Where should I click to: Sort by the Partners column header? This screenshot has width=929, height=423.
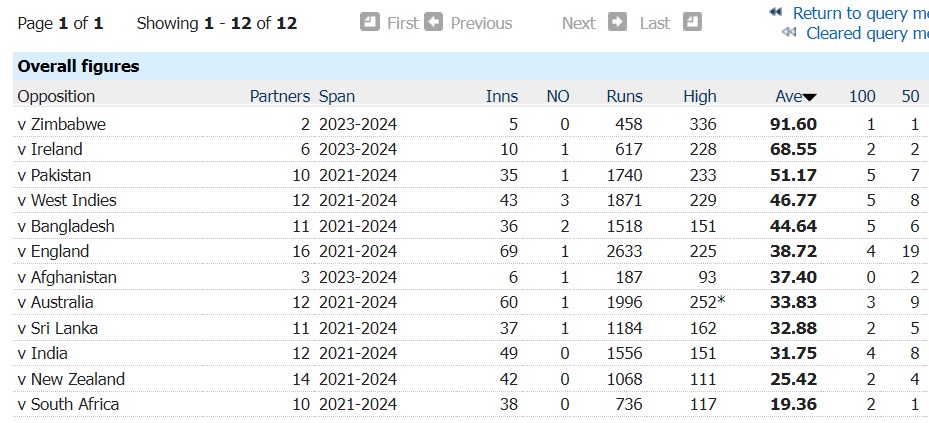click(280, 97)
